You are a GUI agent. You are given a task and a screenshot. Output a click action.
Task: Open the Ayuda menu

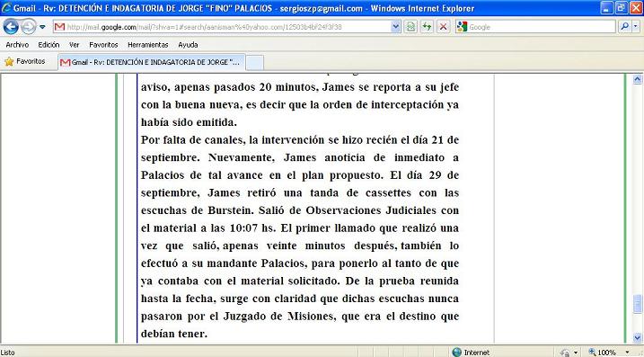tap(188, 45)
